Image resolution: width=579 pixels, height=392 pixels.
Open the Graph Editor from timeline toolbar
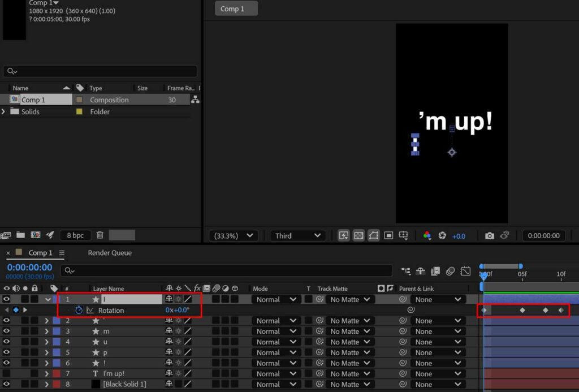[x=465, y=271]
